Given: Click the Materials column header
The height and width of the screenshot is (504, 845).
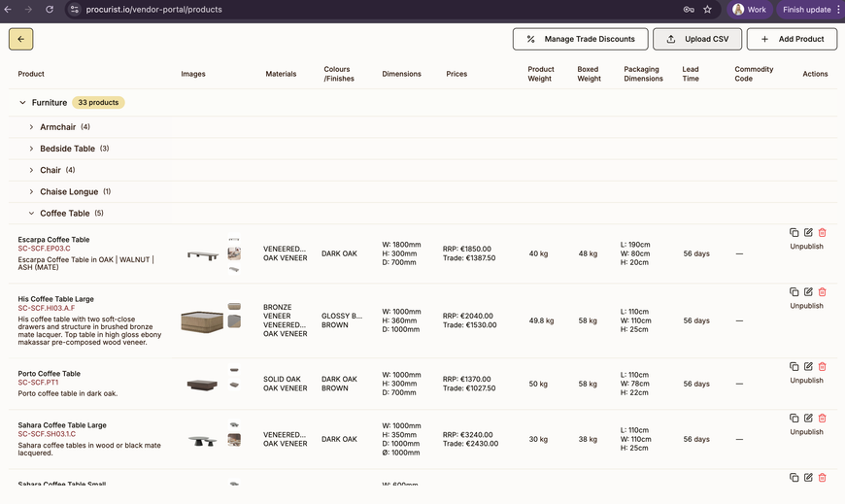Looking at the screenshot, I should (x=281, y=74).
